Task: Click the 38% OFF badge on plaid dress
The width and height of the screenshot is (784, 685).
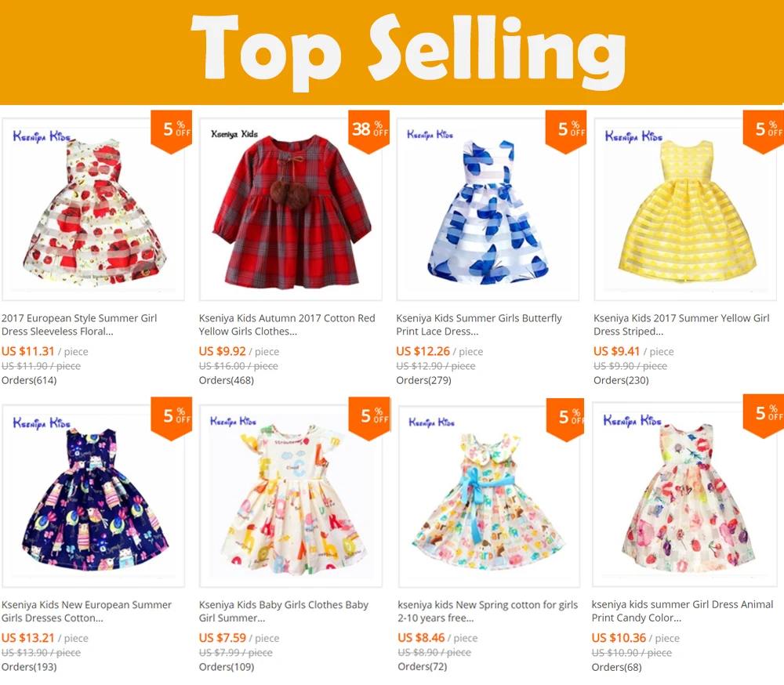Action: point(368,131)
